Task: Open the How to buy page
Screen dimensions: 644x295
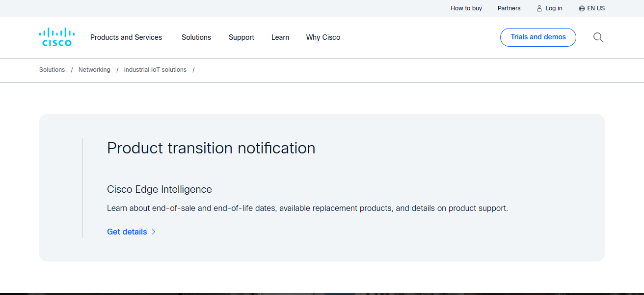Action: pos(466,8)
